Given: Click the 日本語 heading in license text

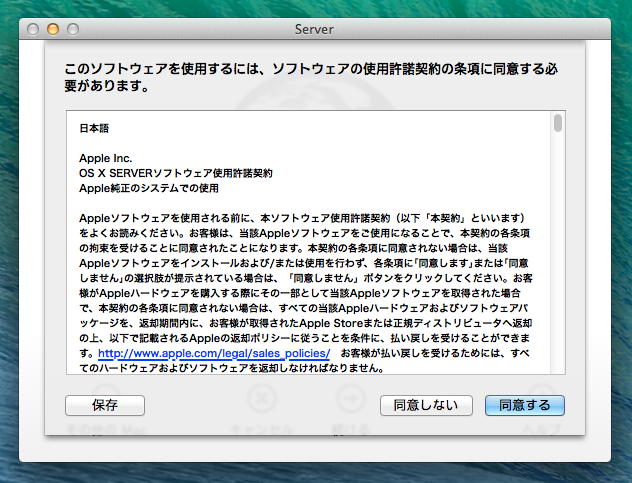Looking at the screenshot, I should click(x=94, y=128).
